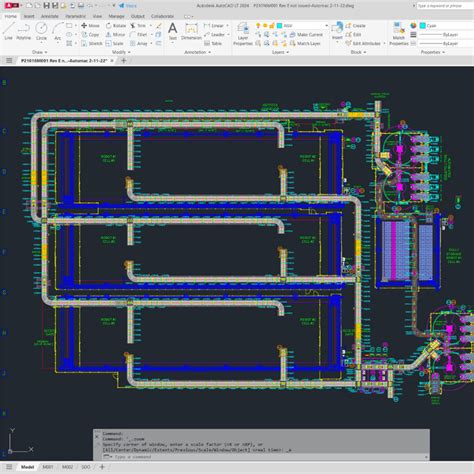Click the Share button in title bar
Screen dimensions: 474x474
[x=128, y=6]
